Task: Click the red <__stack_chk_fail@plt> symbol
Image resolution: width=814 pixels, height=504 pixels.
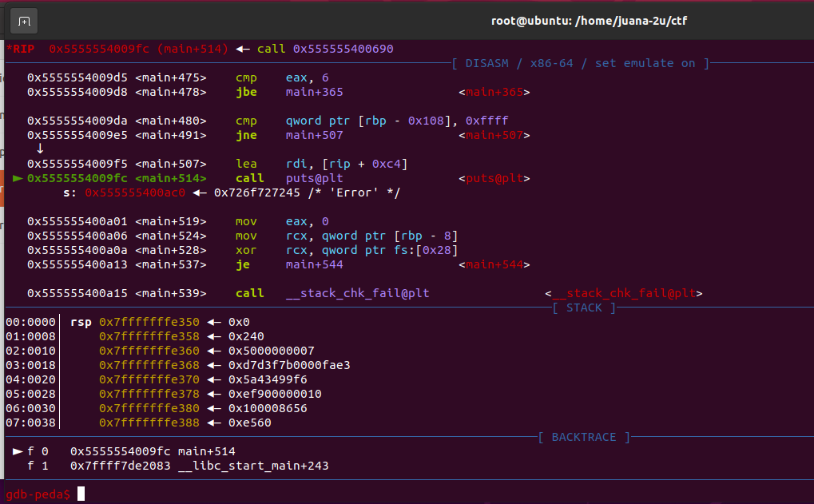Action: tap(623, 293)
